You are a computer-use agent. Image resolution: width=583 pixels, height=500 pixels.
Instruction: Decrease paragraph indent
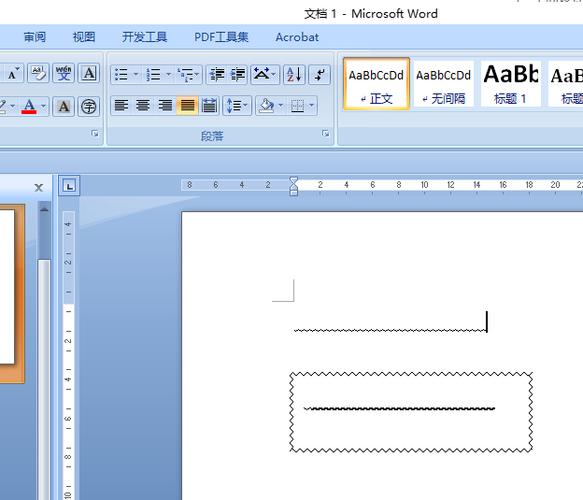pos(217,74)
